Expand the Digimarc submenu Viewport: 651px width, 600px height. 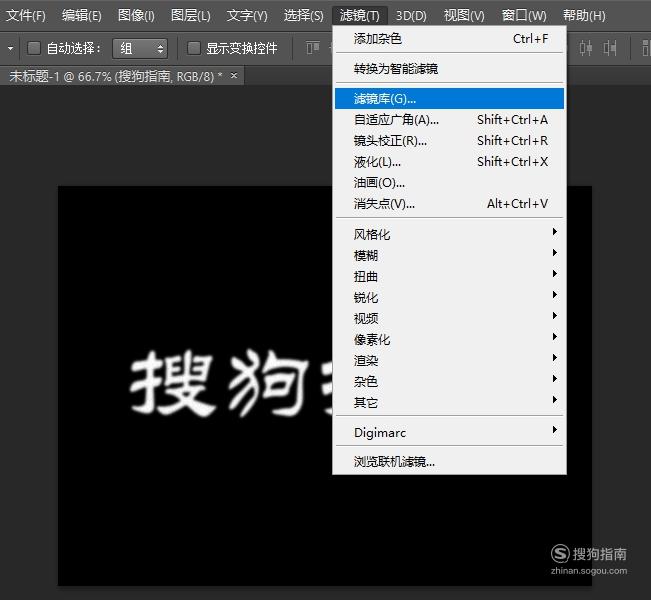click(450, 432)
